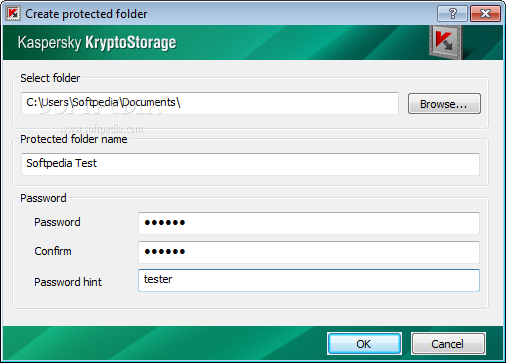Dismiss dialog with the Cancel button
This screenshot has width=506, height=363.
point(448,344)
